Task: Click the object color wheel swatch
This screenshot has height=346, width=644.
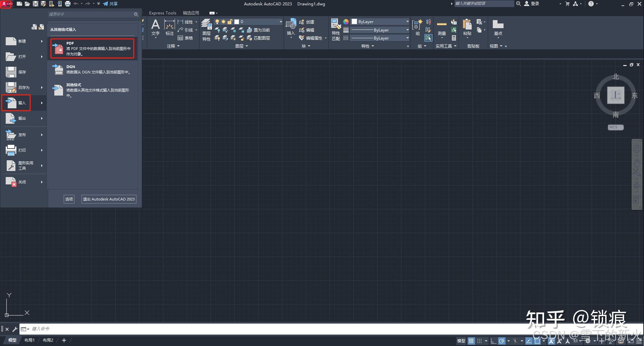Action: click(346, 22)
